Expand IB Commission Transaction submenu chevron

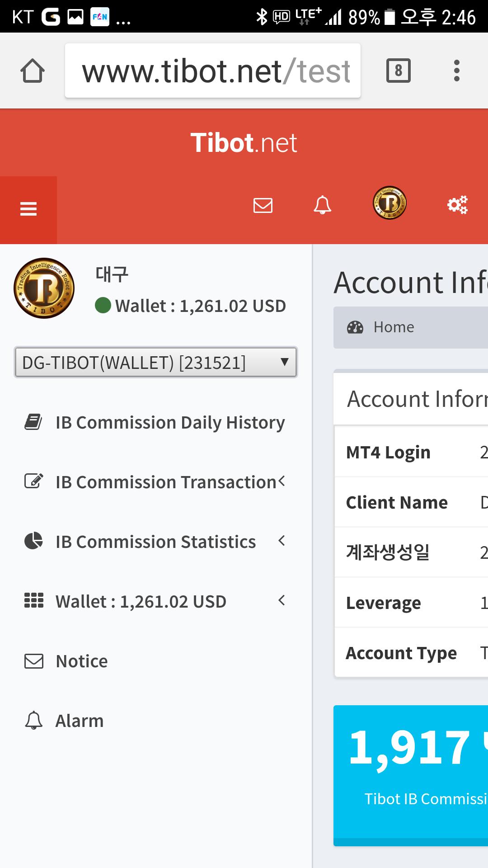click(282, 481)
